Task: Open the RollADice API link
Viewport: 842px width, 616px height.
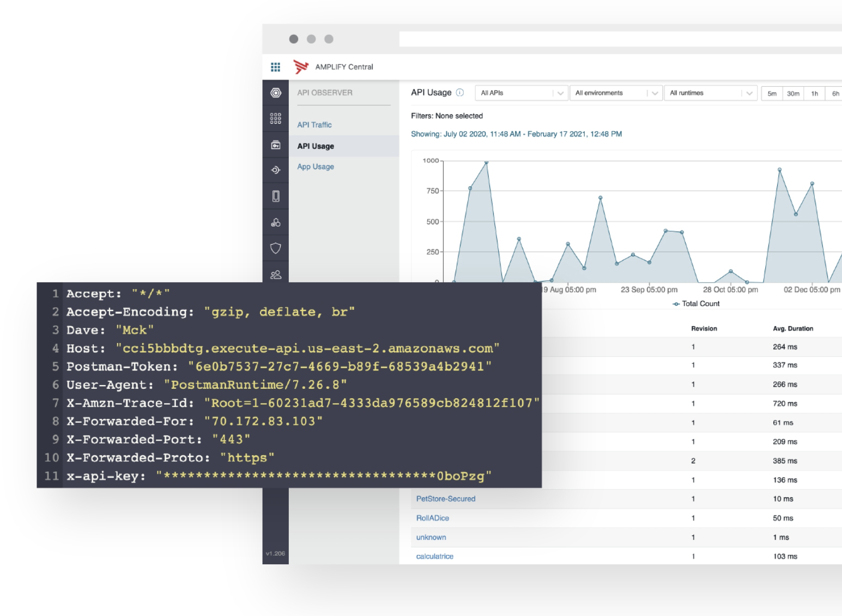Action: click(433, 518)
